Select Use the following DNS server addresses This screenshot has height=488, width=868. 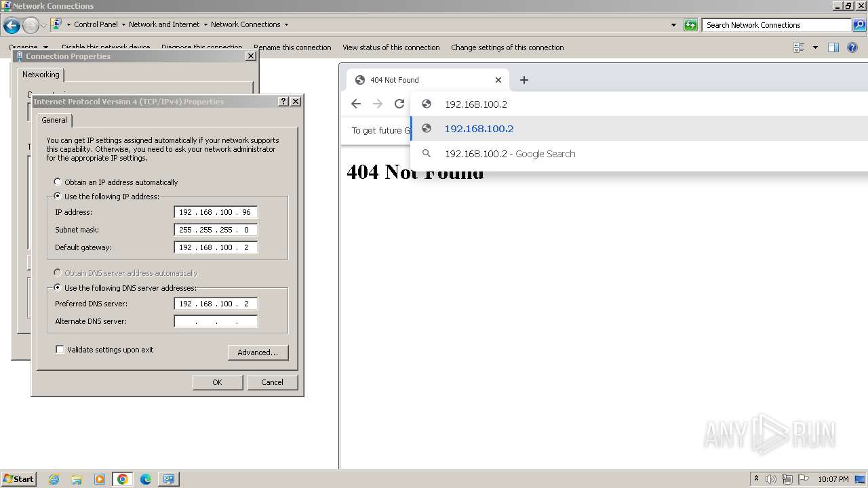pyautogui.click(x=125, y=288)
